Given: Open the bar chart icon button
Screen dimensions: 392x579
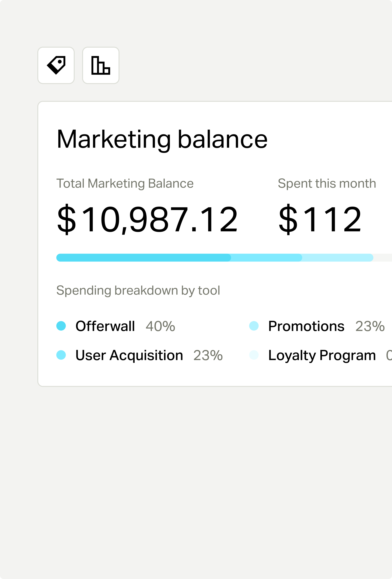Looking at the screenshot, I should [x=101, y=65].
